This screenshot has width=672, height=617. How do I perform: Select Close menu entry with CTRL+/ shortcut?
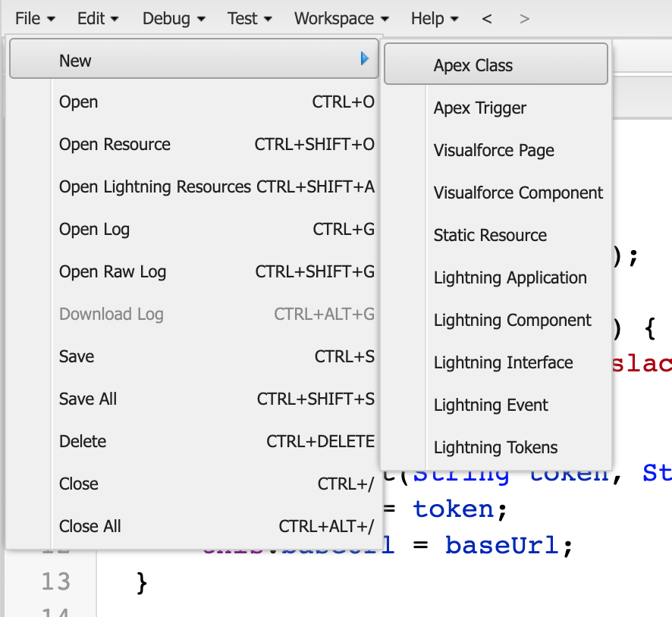click(193, 484)
